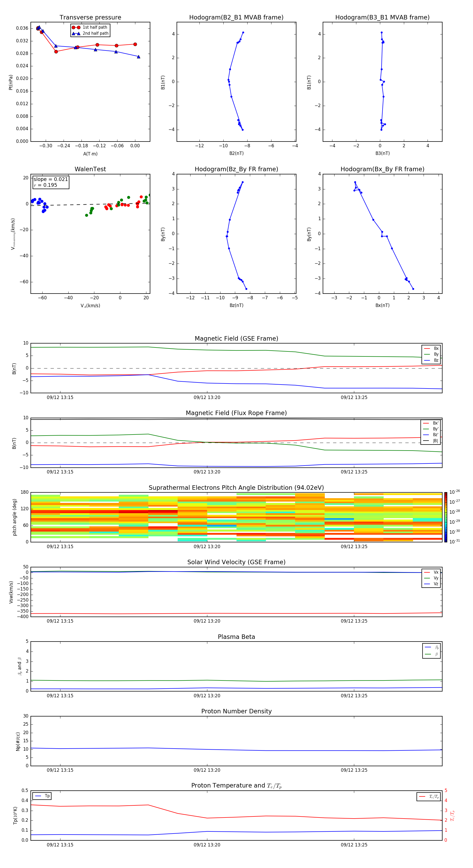Viewport: 473px width, 868px height.
Task: Click the "Np(#/cc)" axis label
Action: pyautogui.click(x=18, y=741)
